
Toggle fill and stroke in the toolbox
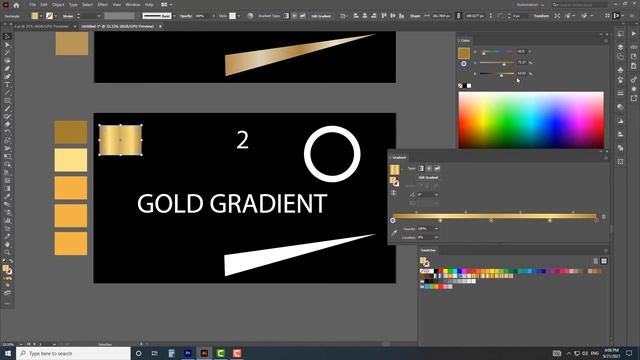click(7, 269)
